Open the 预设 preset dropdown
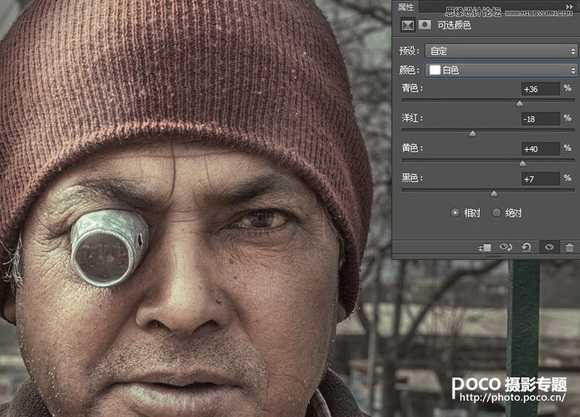The height and width of the screenshot is (417, 580). click(x=501, y=51)
